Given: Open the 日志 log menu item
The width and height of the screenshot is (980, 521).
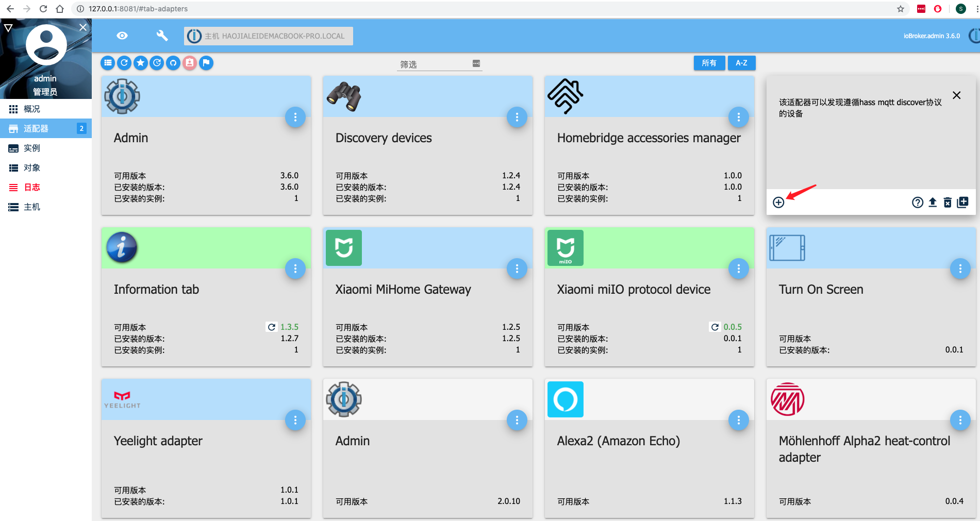Looking at the screenshot, I should coord(46,187).
